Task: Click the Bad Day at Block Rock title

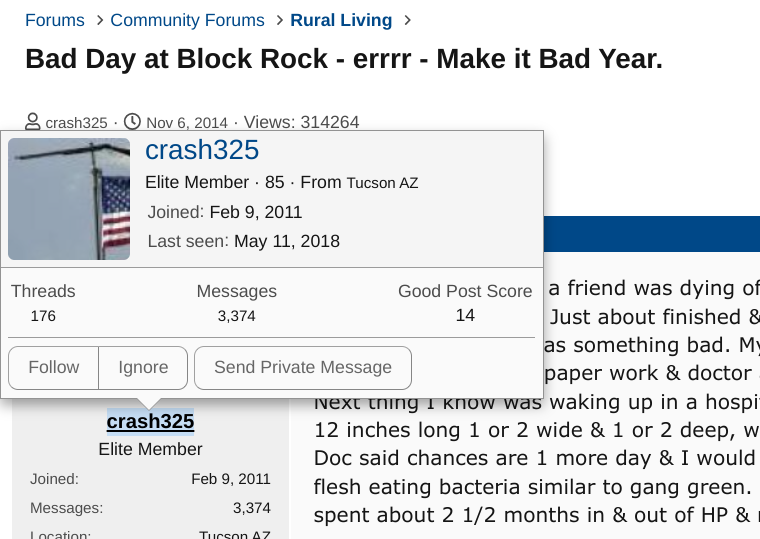Action: 344,58
